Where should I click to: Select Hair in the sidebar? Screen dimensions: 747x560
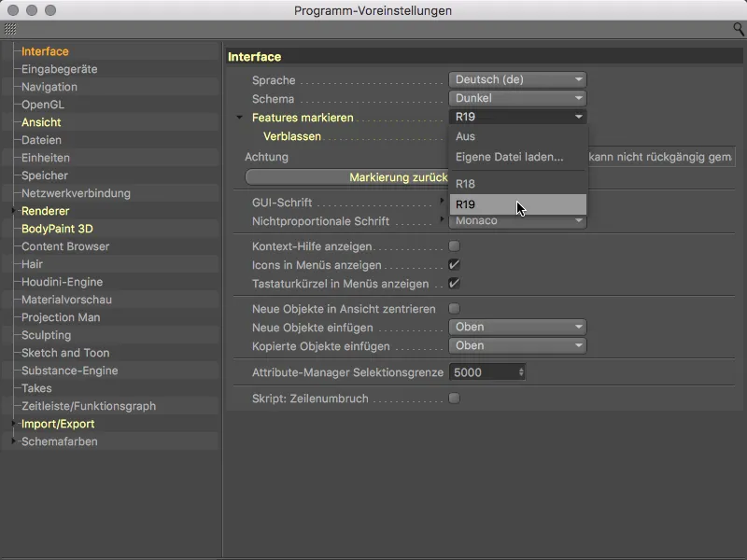point(32,264)
